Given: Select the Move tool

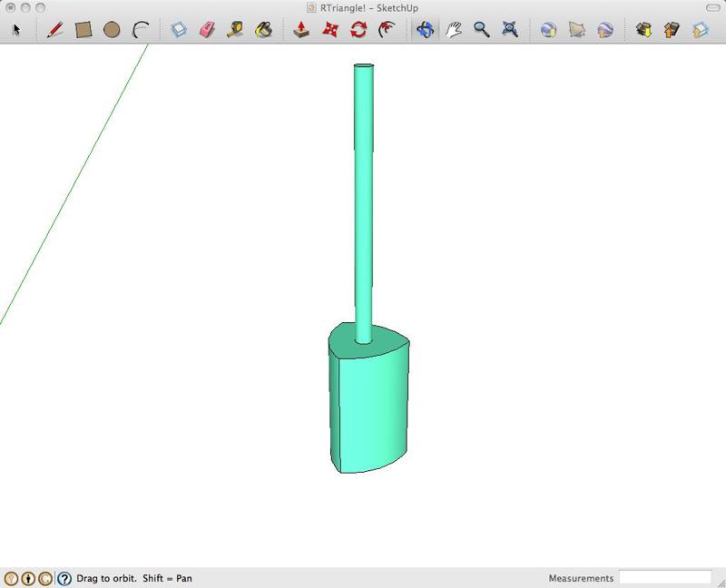Looking at the screenshot, I should (x=330, y=30).
